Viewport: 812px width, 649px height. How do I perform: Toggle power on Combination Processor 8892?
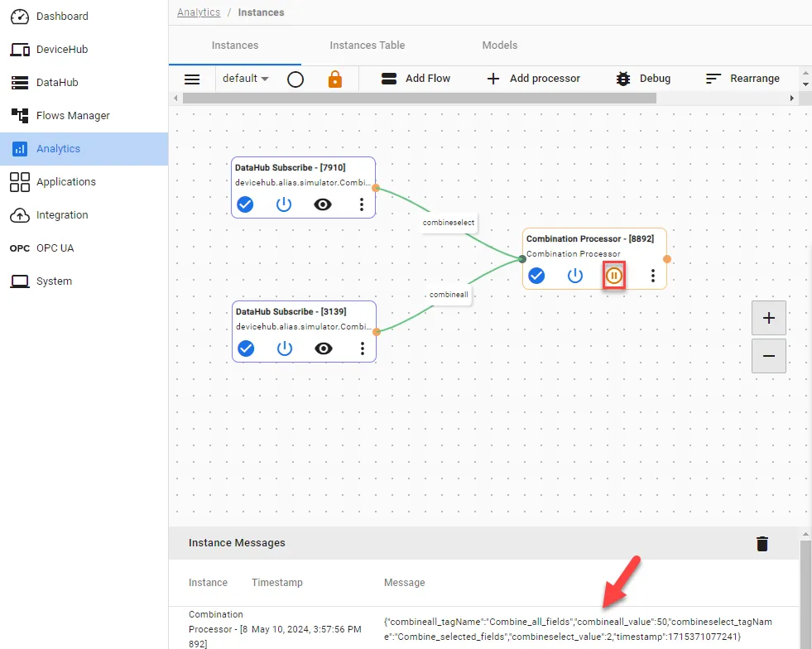click(x=575, y=276)
